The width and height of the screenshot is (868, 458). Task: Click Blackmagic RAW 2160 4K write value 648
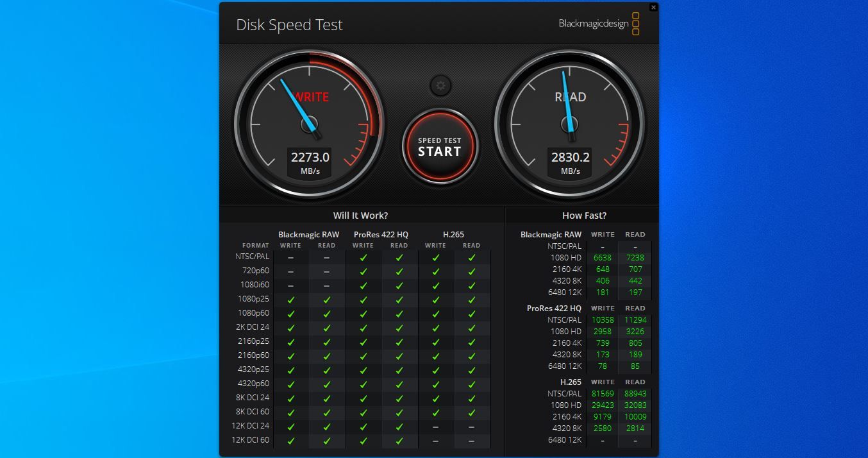[x=602, y=269]
